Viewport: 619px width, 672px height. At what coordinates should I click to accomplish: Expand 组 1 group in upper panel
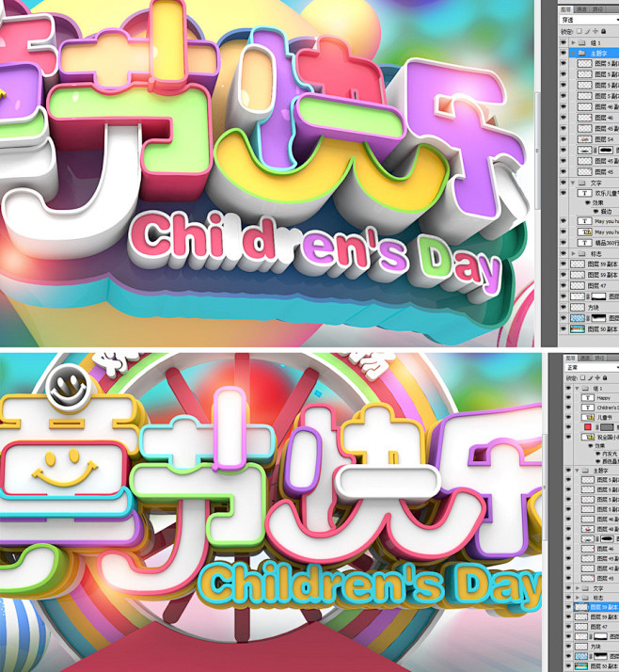tap(574, 43)
